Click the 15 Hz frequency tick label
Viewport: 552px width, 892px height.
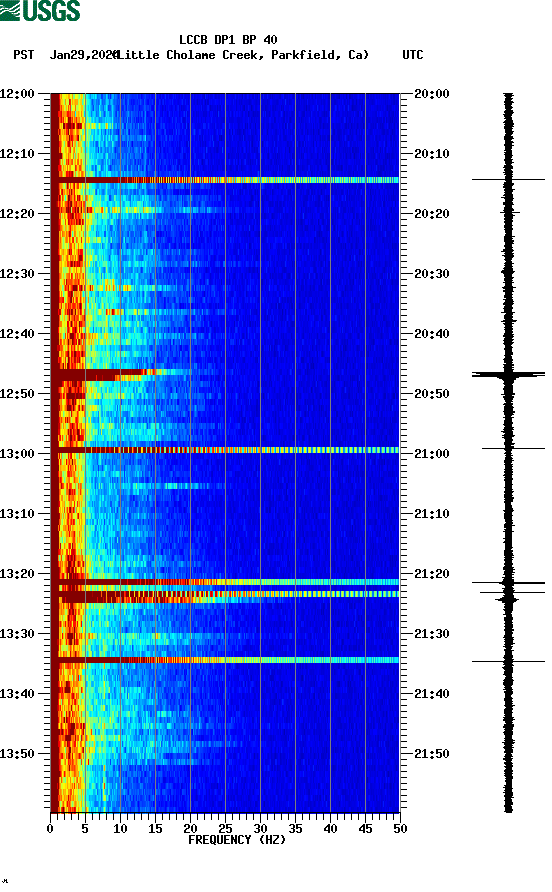155,829
